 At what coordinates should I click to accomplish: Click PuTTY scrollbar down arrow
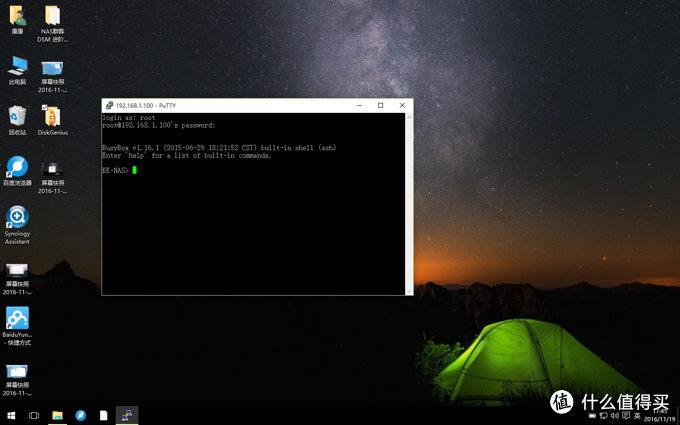pos(409,291)
